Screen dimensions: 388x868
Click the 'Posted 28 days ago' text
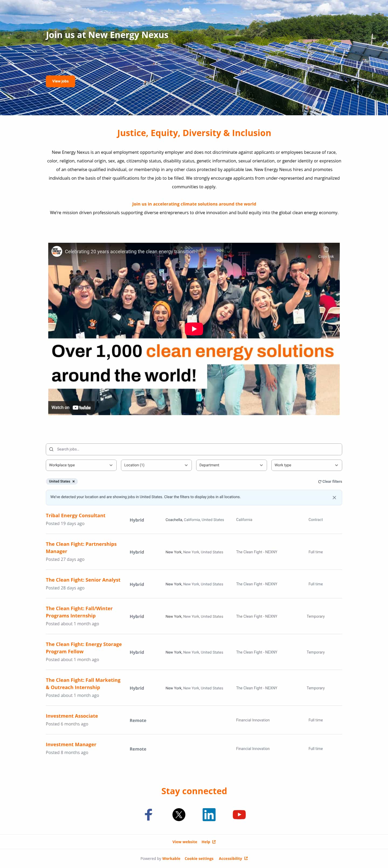[x=65, y=588]
